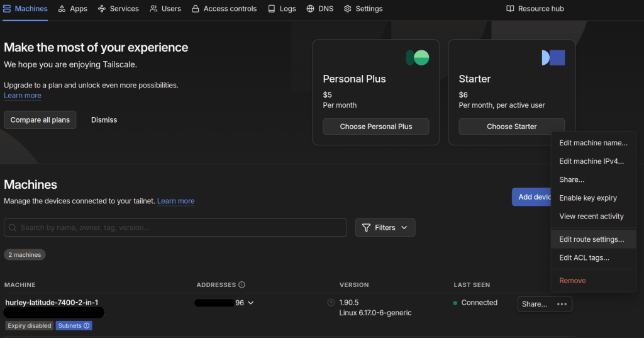644x338 pixels.
Task: Click Remove in the context menu
Action: 572,281
